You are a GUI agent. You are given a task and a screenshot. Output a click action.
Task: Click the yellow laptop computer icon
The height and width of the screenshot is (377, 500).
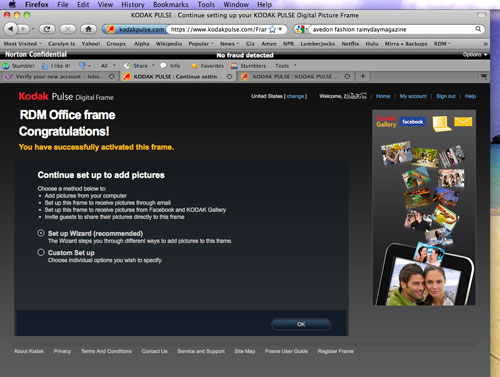pos(442,124)
